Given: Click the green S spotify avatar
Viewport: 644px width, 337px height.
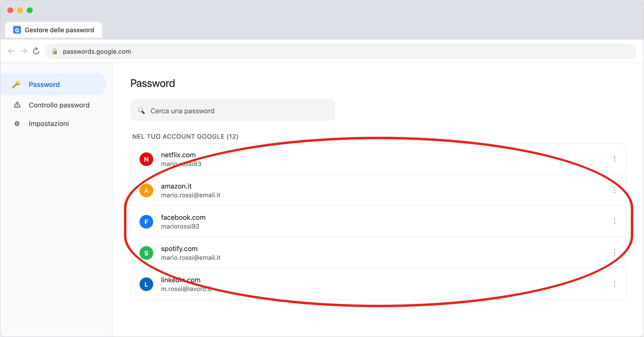Looking at the screenshot, I should point(146,253).
